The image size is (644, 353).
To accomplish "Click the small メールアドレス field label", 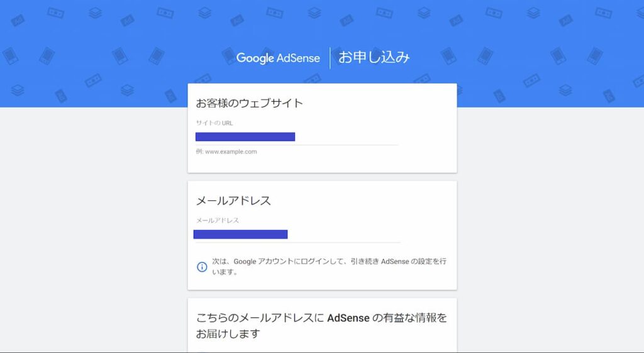I will 217,220.
